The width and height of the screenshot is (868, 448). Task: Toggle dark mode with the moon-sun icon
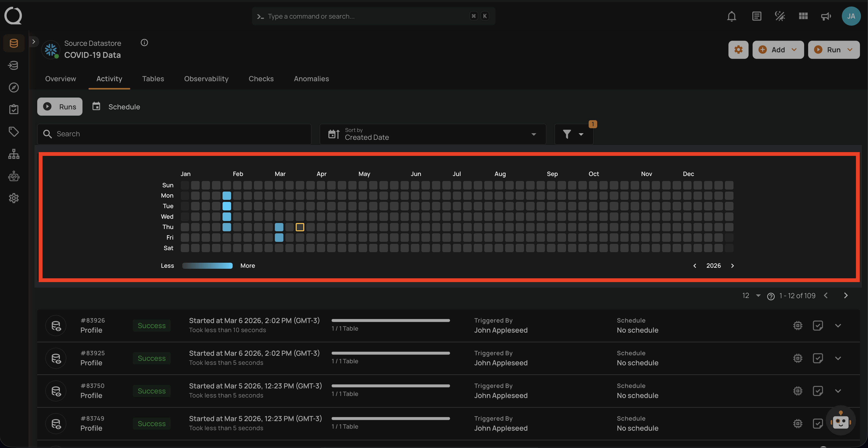click(x=779, y=16)
